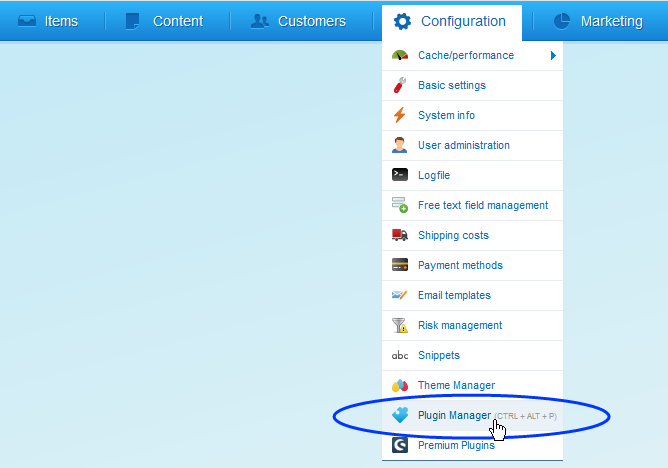The width and height of the screenshot is (668, 468).
Task: Open Shipping costs
Action: (x=472, y=235)
